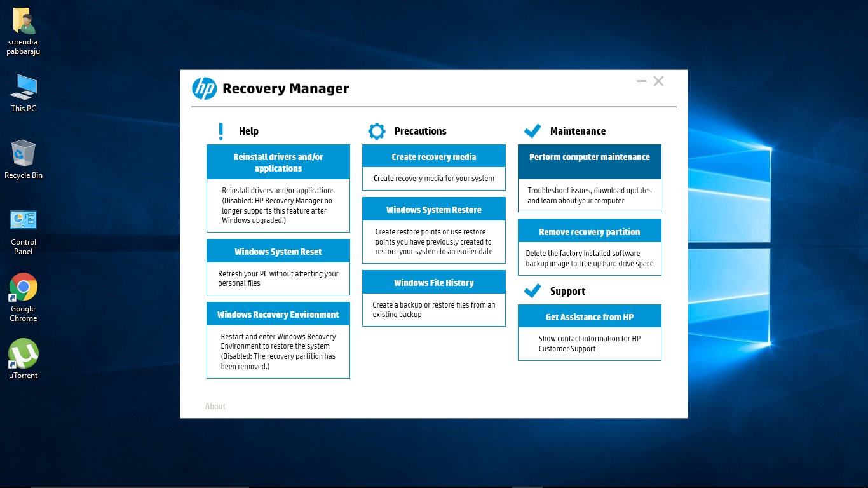Click the Help section heading

[x=248, y=131]
